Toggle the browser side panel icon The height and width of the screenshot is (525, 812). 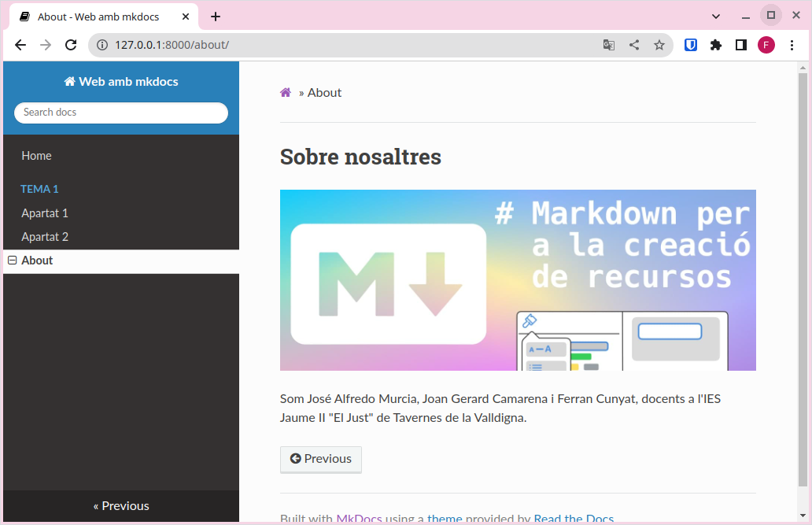(x=741, y=45)
